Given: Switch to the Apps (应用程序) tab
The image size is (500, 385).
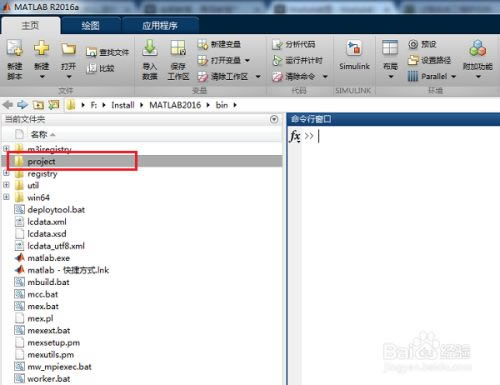Looking at the screenshot, I should [x=160, y=25].
